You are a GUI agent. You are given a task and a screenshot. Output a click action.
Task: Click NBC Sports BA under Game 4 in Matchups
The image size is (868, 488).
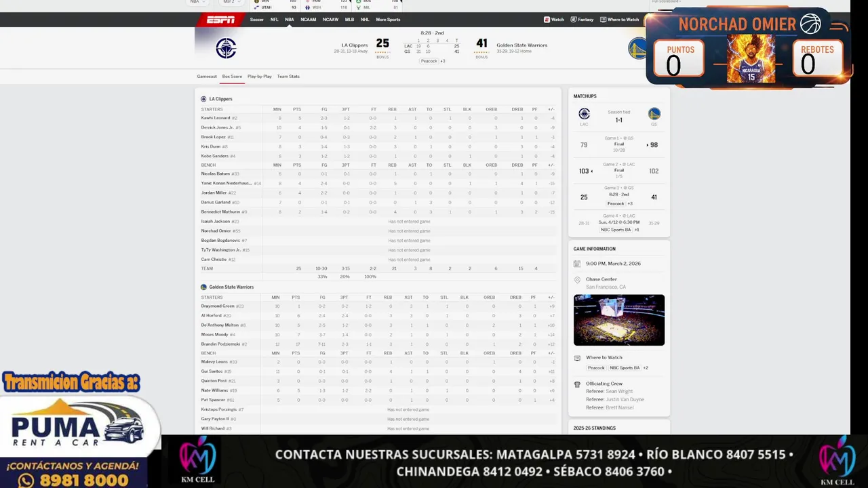click(616, 230)
